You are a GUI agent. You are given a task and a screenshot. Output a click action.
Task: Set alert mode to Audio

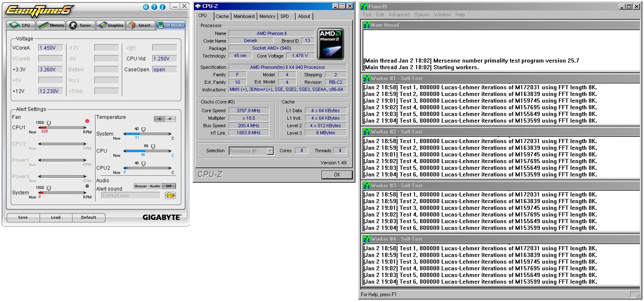pos(155,186)
